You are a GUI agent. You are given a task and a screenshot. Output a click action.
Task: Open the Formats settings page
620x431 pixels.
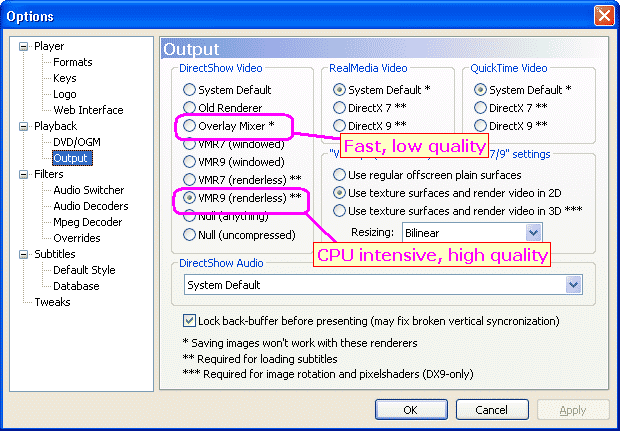[x=73, y=62]
